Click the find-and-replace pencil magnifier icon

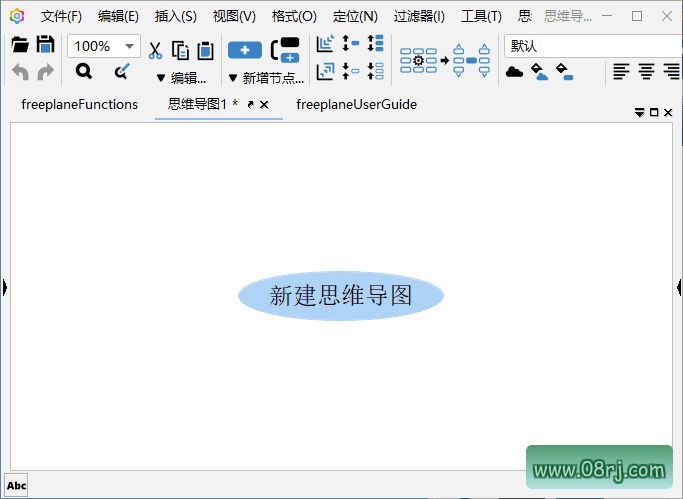[x=122, y=71]
